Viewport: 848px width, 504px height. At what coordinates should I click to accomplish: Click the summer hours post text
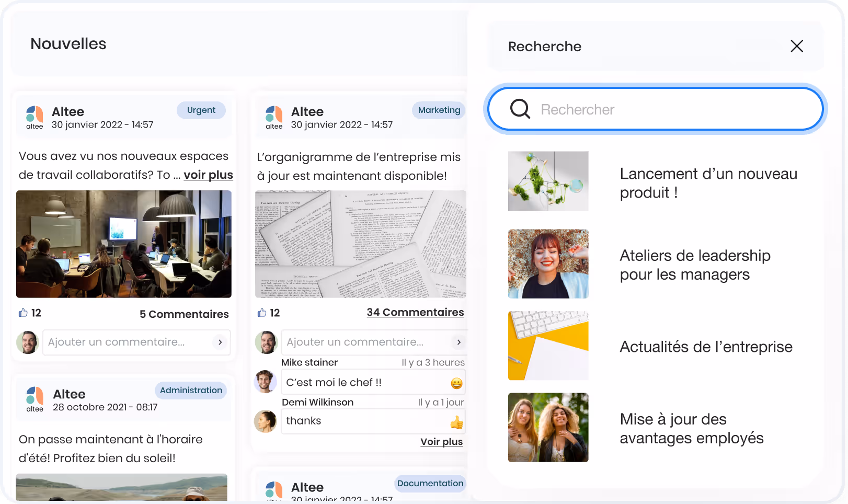tap(111, 449)
